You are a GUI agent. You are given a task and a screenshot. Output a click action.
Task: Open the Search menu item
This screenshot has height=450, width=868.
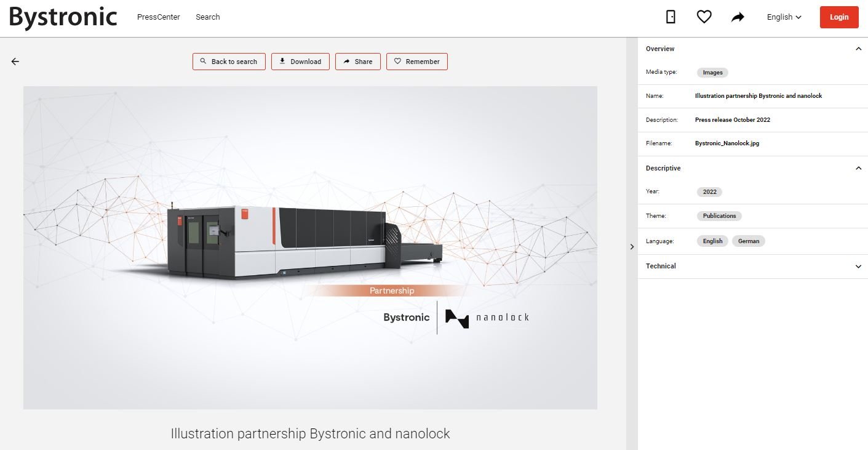(208, 17)
